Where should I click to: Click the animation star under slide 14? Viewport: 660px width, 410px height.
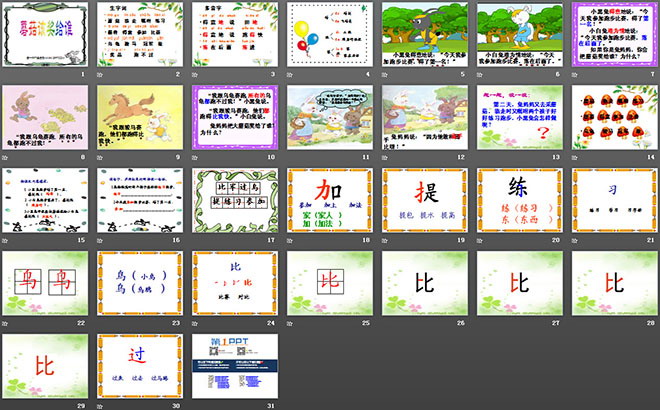click(x=575, y=157)
